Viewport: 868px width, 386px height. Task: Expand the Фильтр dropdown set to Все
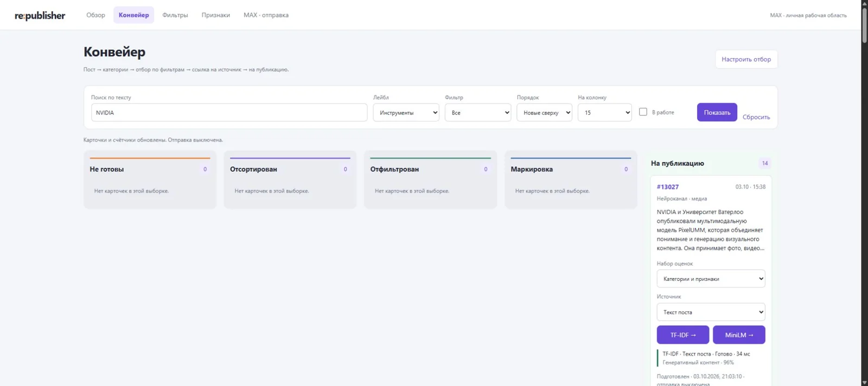477,113
